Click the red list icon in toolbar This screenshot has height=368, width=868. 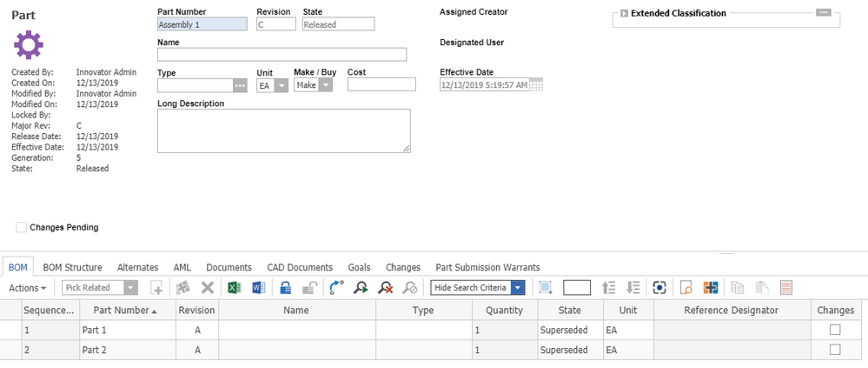tap(785, 288)
